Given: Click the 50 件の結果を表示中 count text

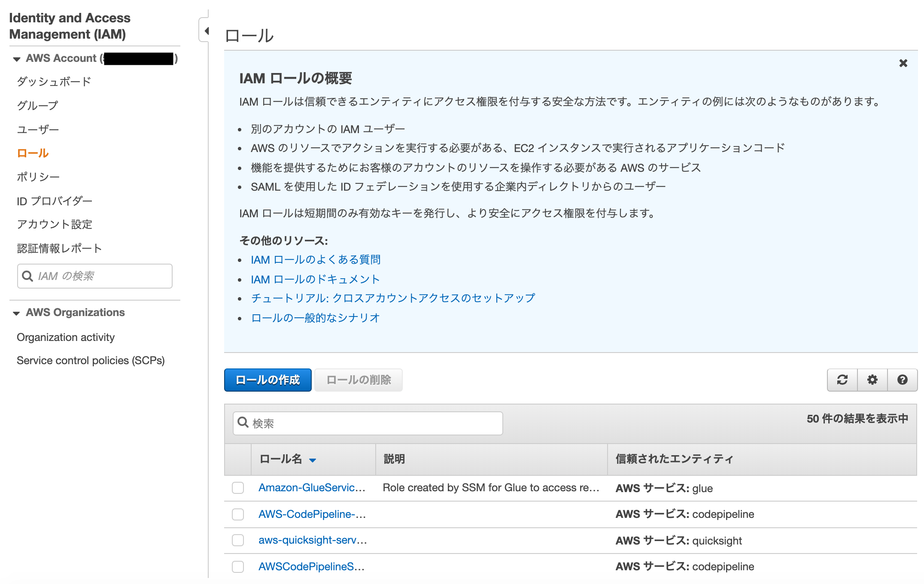Looking at the screenshot, I should point(857,419).
